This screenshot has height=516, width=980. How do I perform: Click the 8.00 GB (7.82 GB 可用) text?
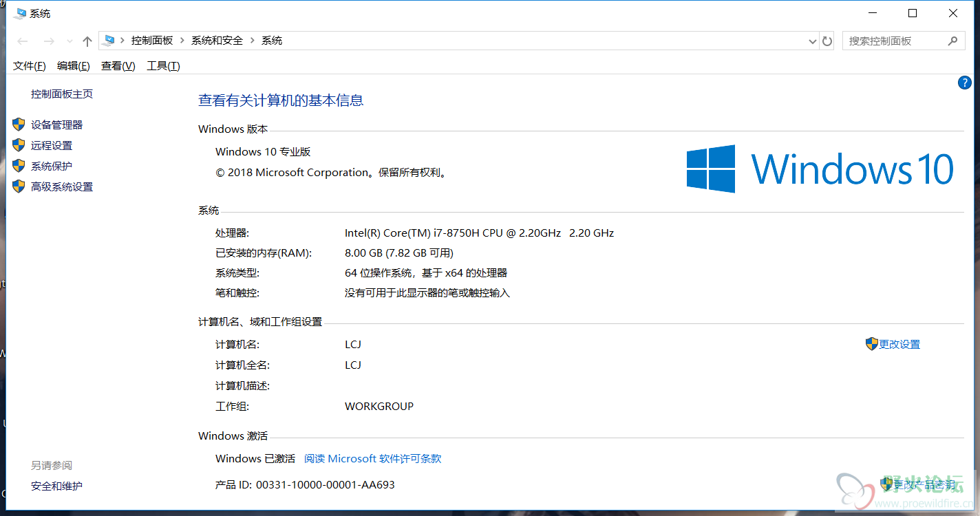[x=399, y=253]
